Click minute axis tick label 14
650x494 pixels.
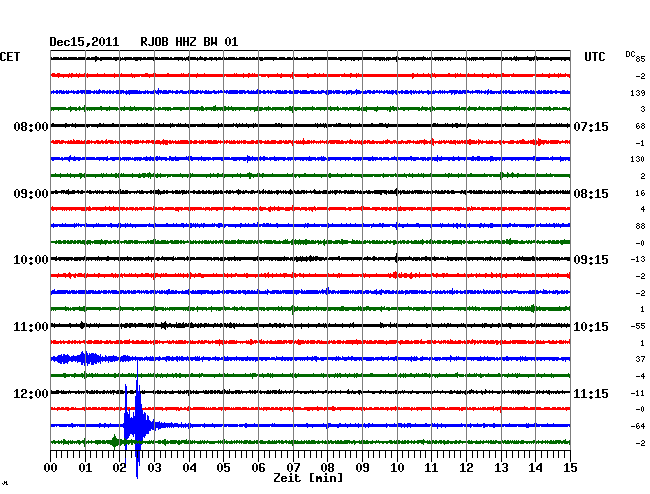(535, 468)
